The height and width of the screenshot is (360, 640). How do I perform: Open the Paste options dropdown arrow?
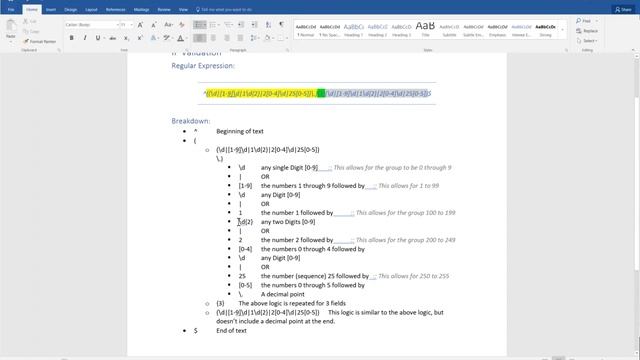point(11,41)
